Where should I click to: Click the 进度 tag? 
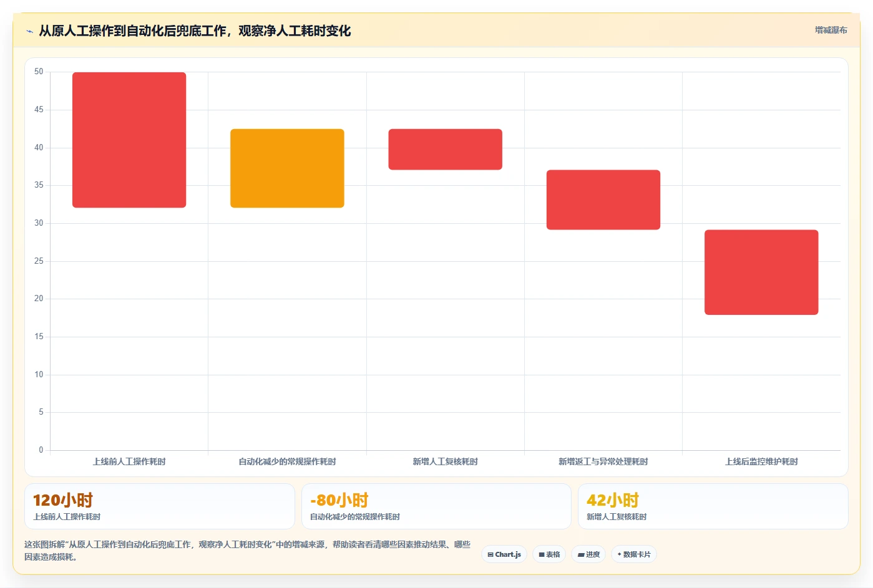[x=588, y=554]
